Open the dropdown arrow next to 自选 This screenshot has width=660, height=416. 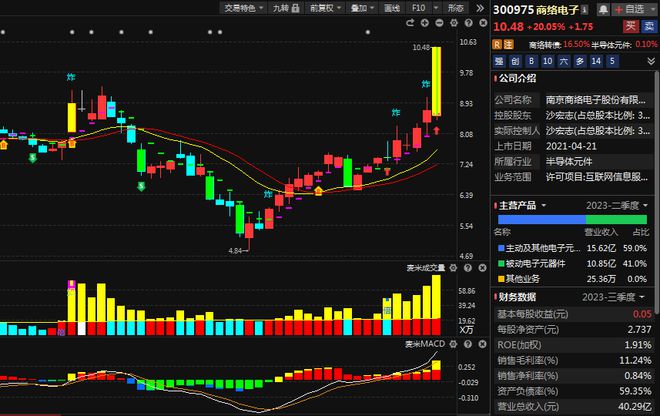[653, 10]
